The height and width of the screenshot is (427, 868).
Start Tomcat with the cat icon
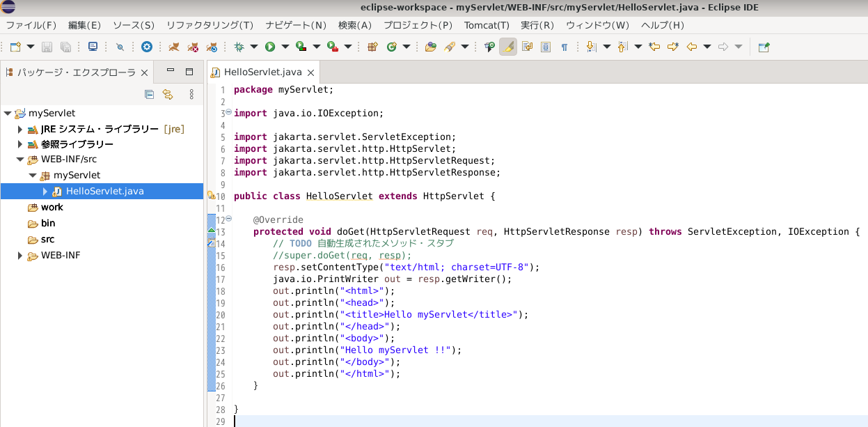[x=175, y=47]
